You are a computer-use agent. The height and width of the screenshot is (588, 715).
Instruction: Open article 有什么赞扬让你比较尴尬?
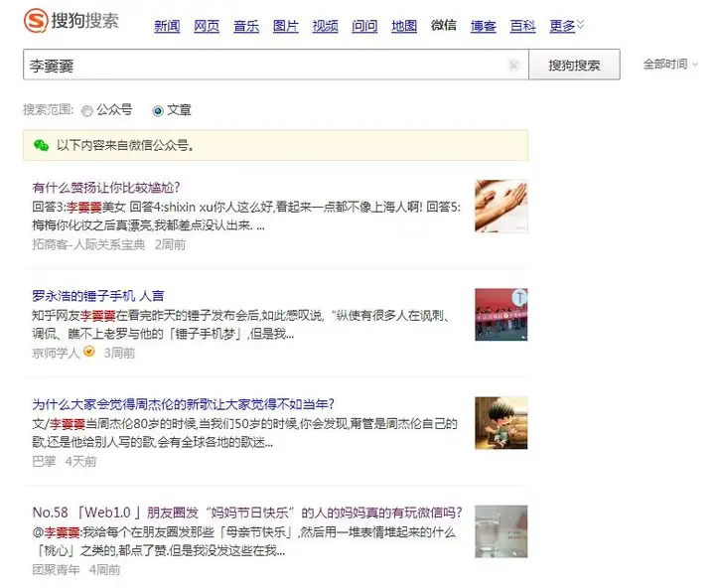pos(106,187)
